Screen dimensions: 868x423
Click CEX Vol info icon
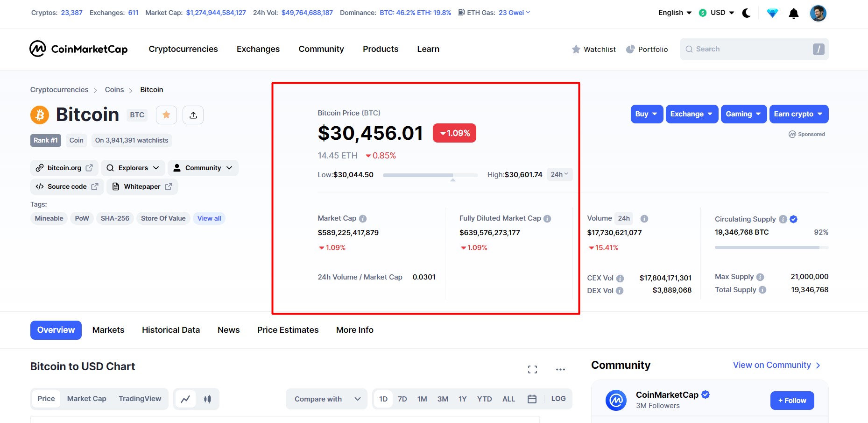click(620, 278)
